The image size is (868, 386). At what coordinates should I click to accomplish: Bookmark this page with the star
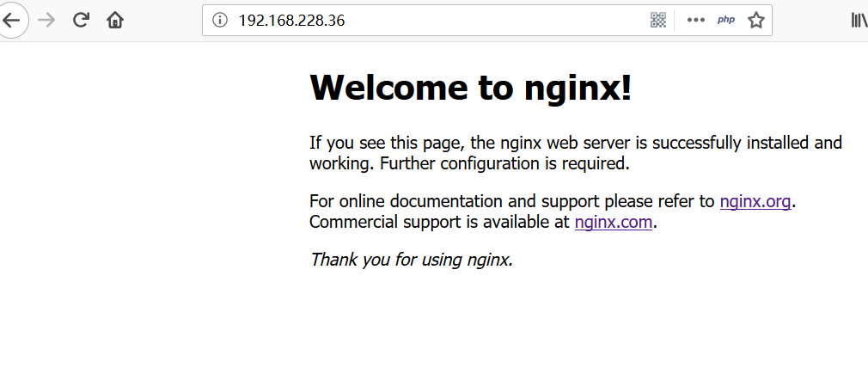point(755,21)
